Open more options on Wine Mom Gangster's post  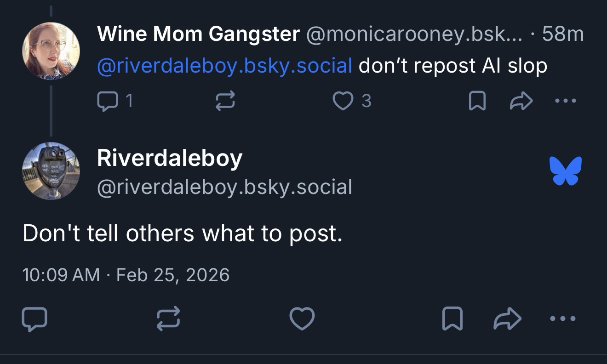click(566, 101)
